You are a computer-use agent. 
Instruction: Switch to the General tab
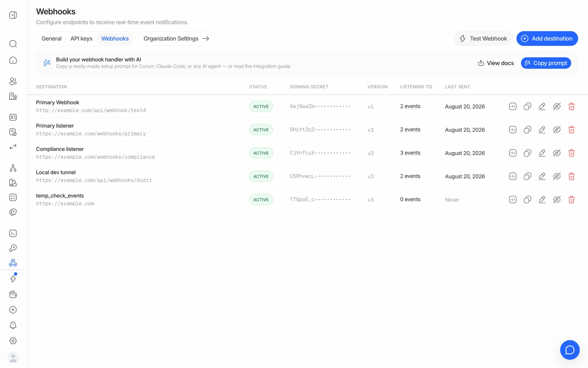[51, 39]
